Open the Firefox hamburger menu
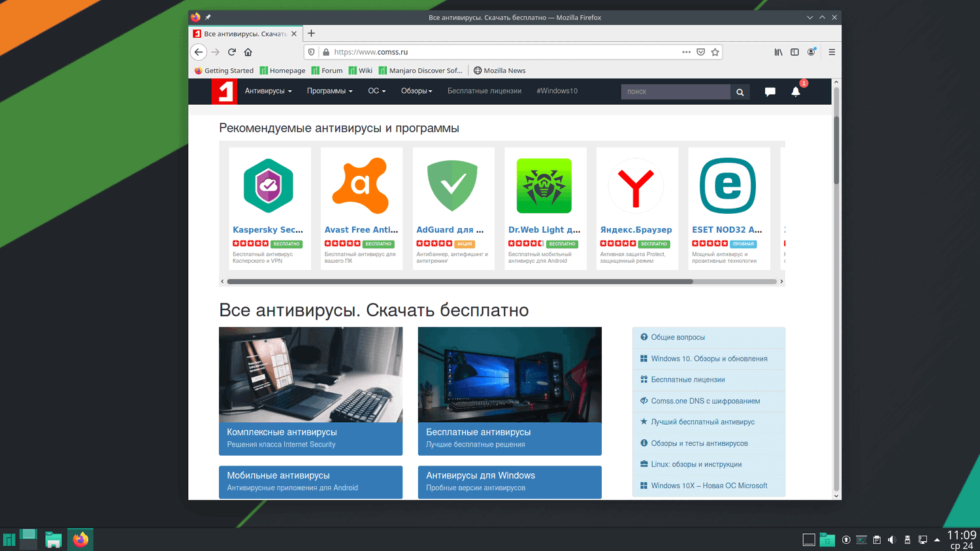 [x=832, y=52]
